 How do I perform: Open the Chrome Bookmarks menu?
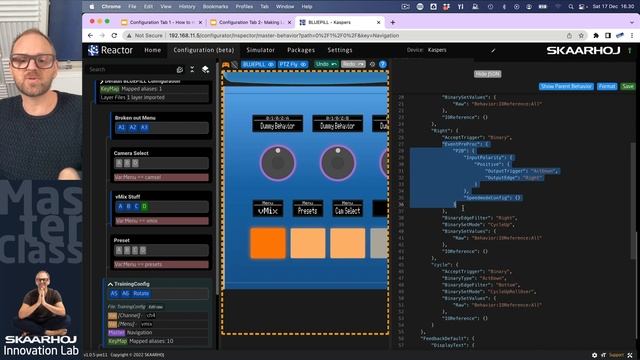click(216, 7)
